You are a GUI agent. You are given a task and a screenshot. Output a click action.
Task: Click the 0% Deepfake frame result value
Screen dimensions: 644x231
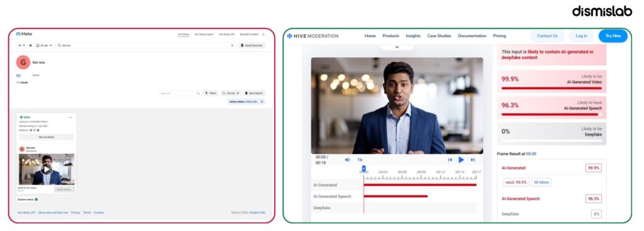(596, 214)
